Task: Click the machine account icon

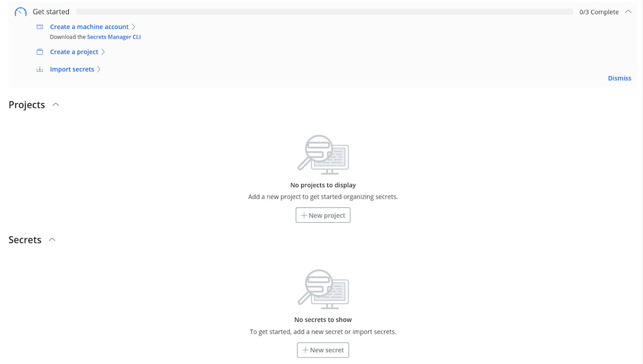Action: tap(40, 27)
